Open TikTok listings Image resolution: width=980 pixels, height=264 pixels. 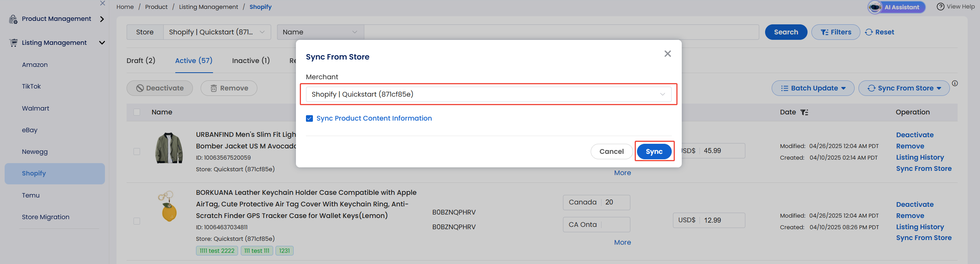pyautogui.click(x=31, y=86)
